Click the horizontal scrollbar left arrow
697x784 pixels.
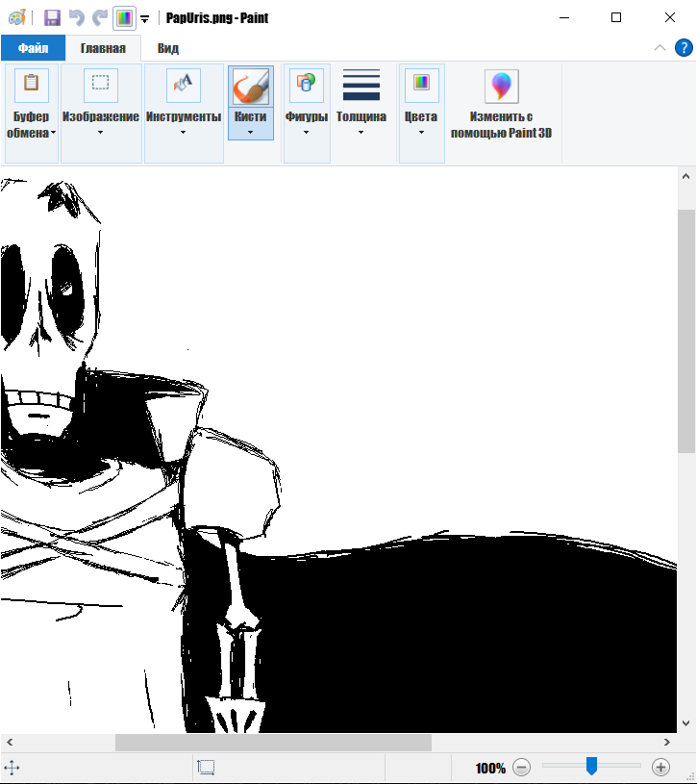(10, 743)
